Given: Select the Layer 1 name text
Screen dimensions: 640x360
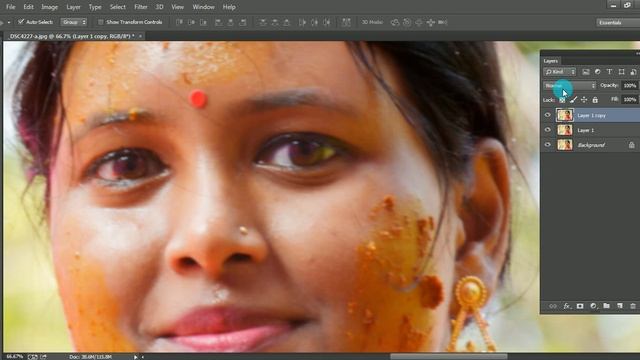Looking at the screenshot, I should (x=586, y=130).
